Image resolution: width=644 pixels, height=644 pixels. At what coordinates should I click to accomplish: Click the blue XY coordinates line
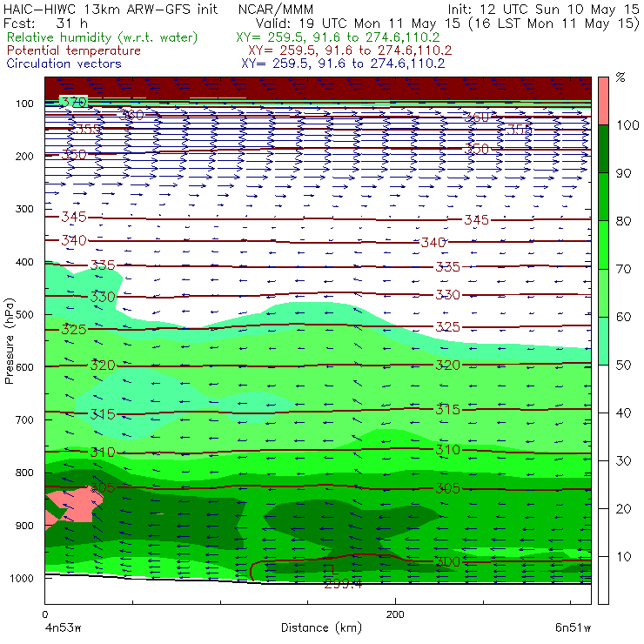(x=343, y=64)
